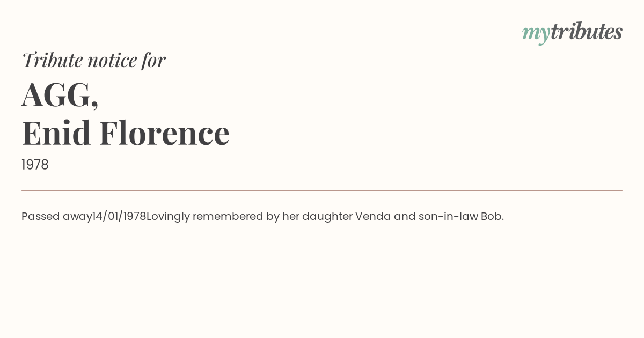Click the word 'notice' in the heading

coord(112,60)
